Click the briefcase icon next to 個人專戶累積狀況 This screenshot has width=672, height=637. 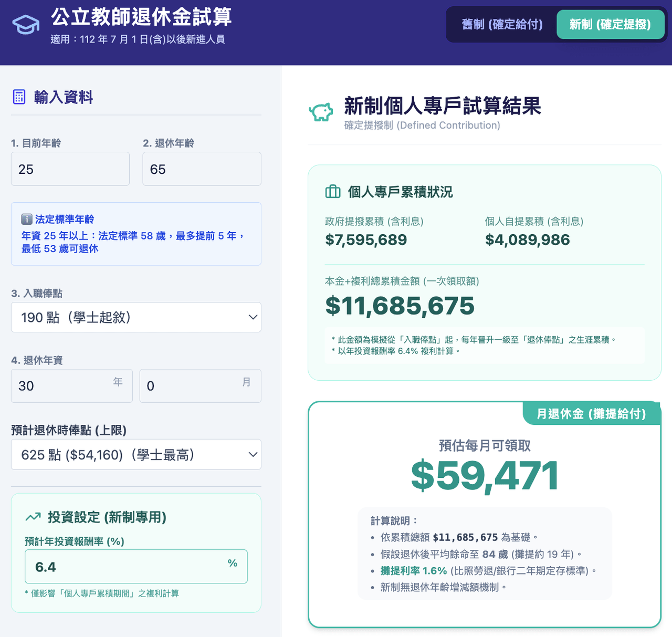[333, 192]
